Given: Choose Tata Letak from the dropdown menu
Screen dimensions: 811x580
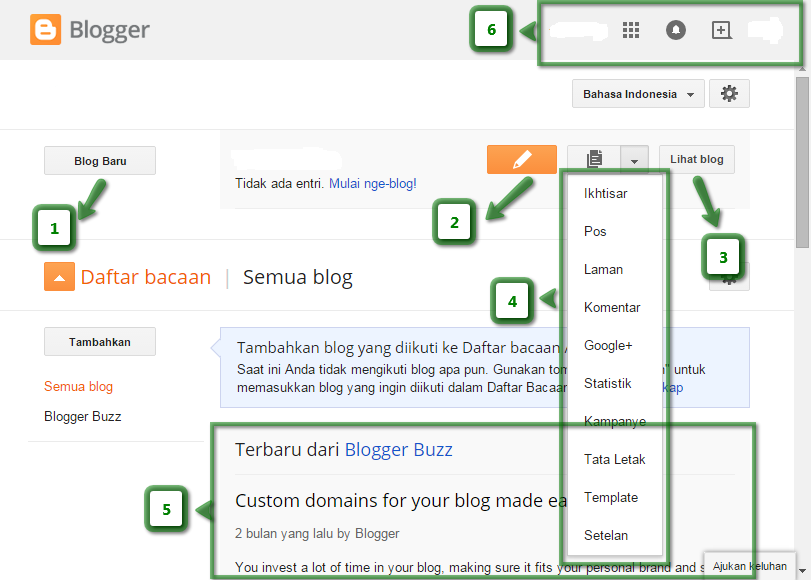Looking at the screenshot, I should click(x=614, y=459).
